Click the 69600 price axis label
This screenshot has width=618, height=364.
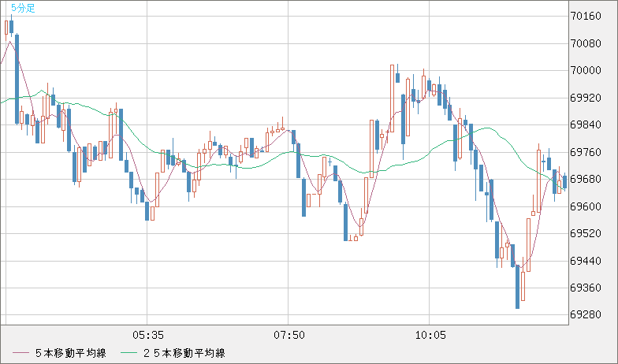pyautogui.click(x=586, y=206)
